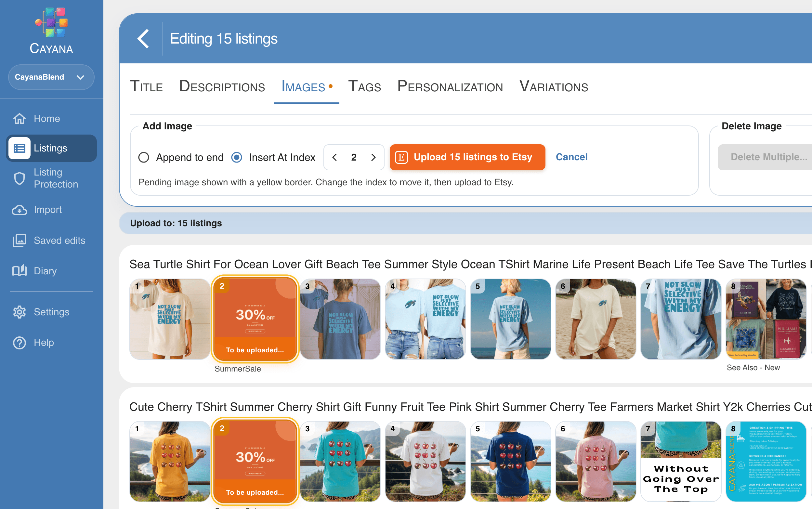The image size is (812, 509).
Task: Select Sea Turtle listing image 3
Action: tap(340, 319)
